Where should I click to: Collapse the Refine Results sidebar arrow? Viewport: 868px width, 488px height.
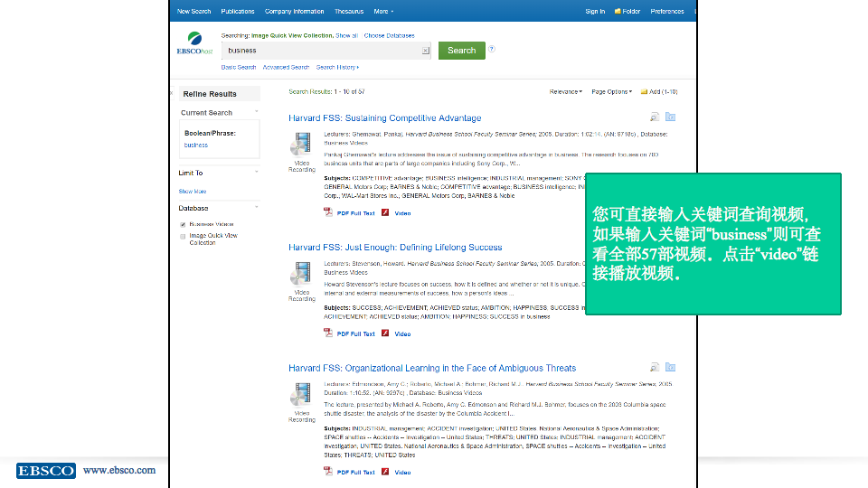(x=172, y=93)
